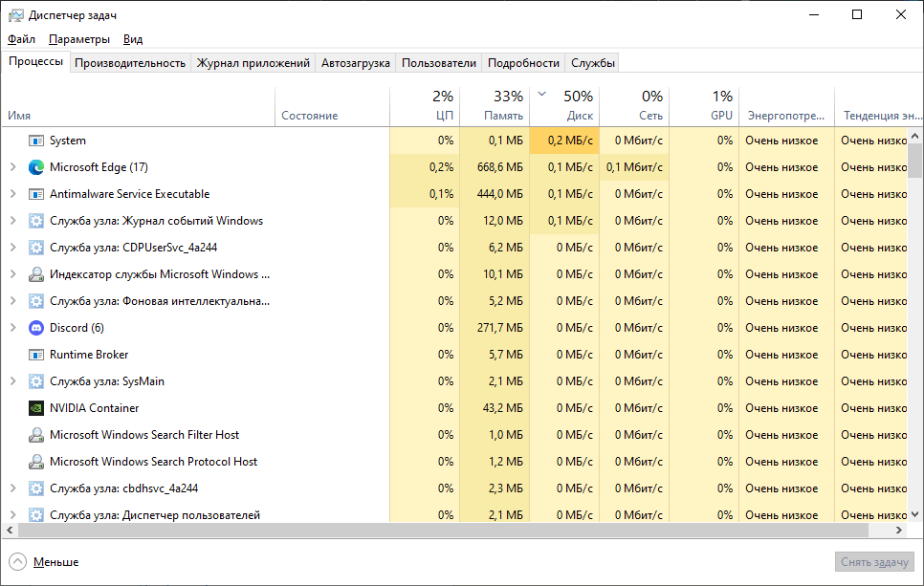This screenshot has width=924, height=586.
Task: Select the NVIDIA Container process name
Action: [x=95, y=408]
